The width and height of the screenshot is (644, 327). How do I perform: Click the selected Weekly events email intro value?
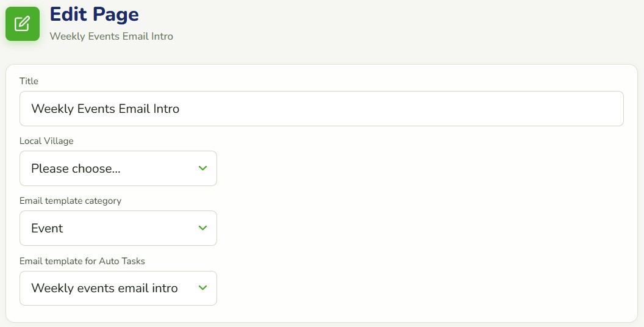(104, 288)
